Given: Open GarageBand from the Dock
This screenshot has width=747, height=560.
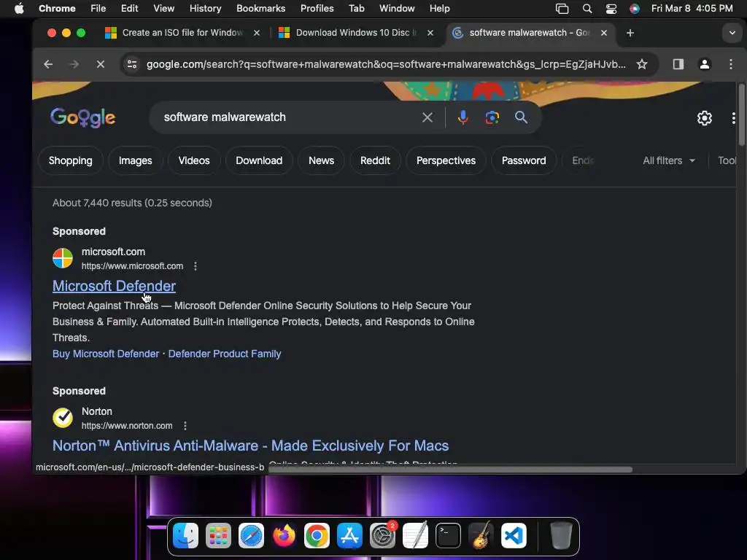Looking at the screenshot, I should pos(481,536).
